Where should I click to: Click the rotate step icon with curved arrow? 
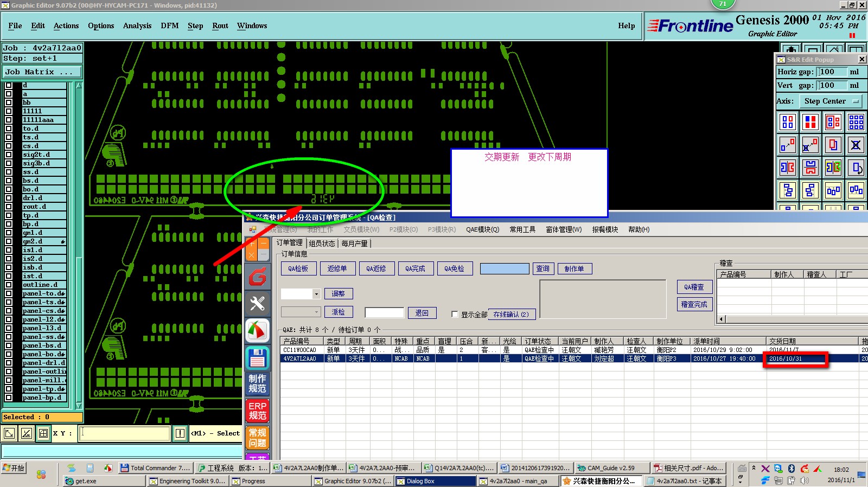point(856,168)
